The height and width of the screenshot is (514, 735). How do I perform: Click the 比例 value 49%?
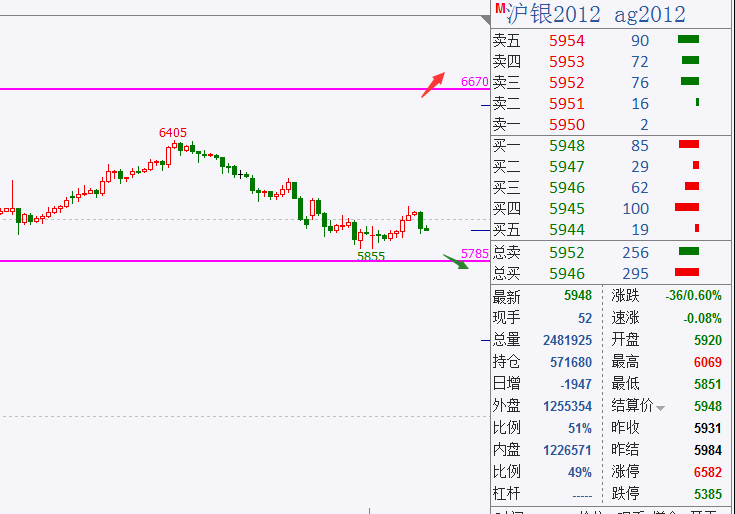click(x=580, y=472)
